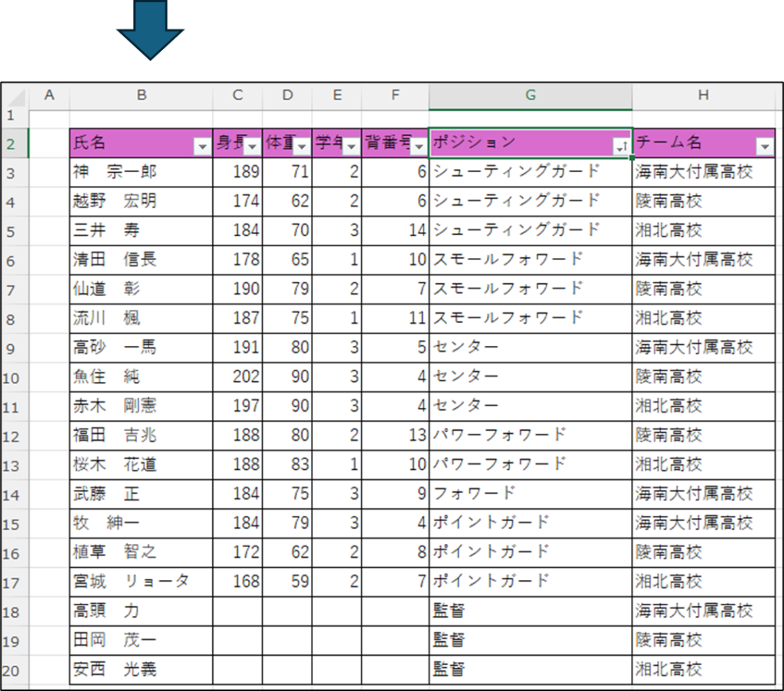Select row 10 header
Image resolution: width=784 pixels, height=691 pixels.
pyautogui.click(x=15, y=378)
